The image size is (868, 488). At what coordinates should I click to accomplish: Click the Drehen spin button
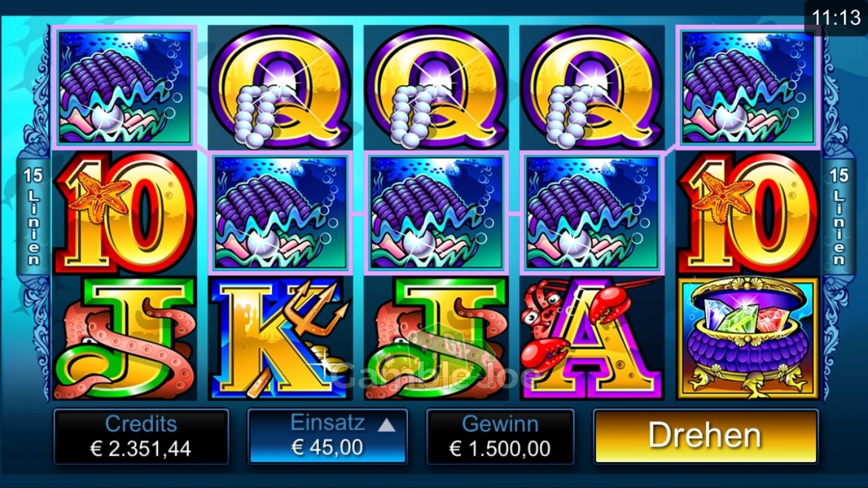(705, 437)
